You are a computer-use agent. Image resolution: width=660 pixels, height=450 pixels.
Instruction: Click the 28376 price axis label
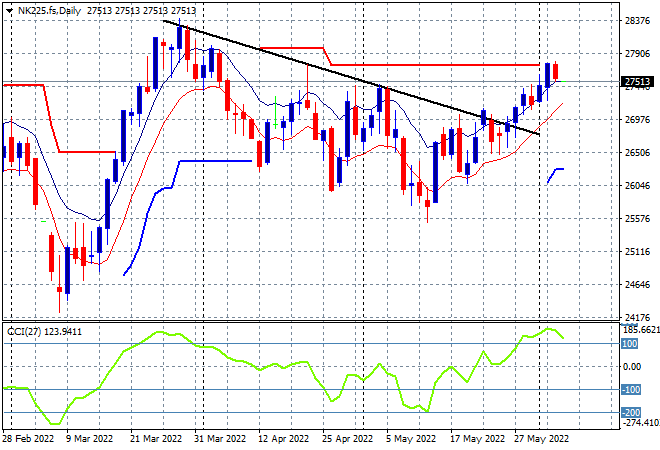[x=637, y=21]
